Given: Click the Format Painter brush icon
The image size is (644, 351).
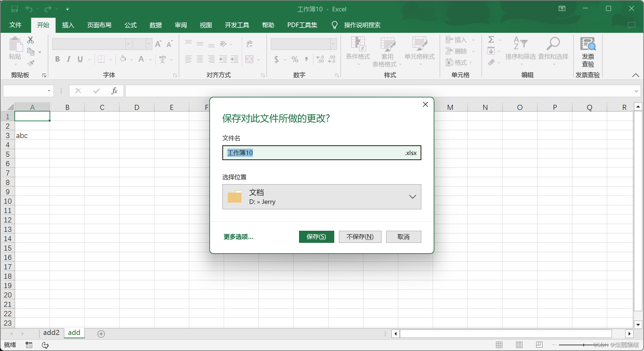Looking at the screenshot, I should coord(31,63).
